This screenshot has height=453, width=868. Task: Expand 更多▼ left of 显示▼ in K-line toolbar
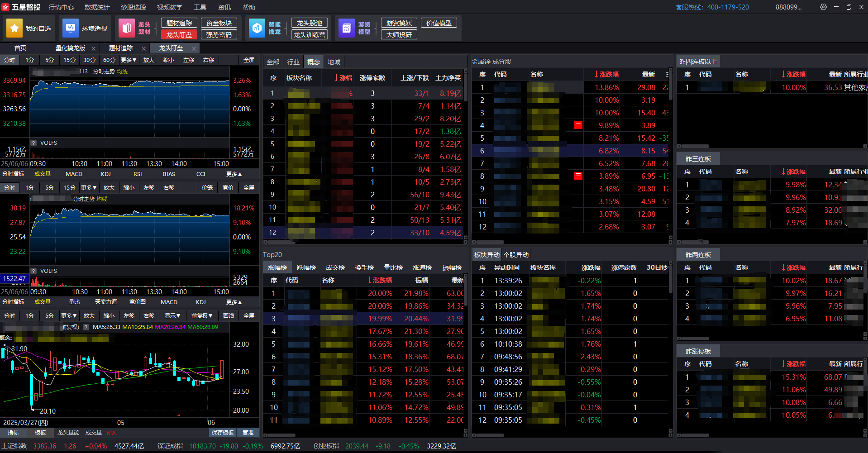pos(69,316)
